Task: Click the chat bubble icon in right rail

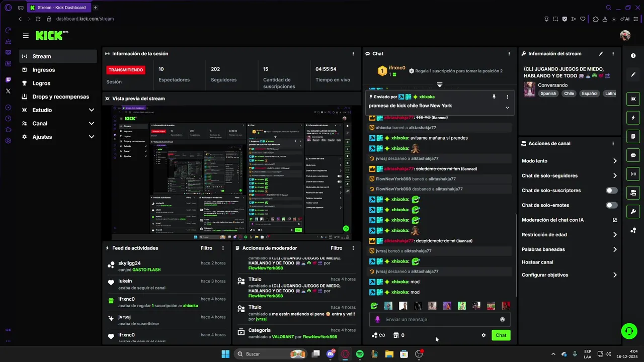Action: click(x=633, y=155)
